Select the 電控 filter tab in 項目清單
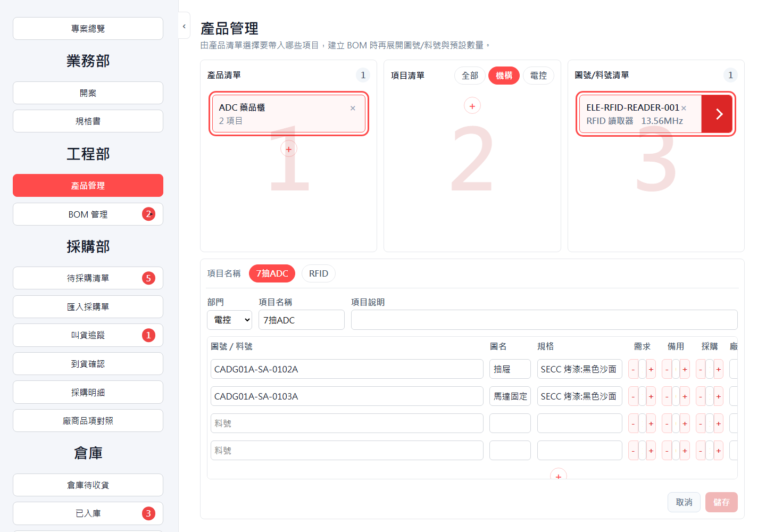Screen dimensions: 766x532 pos(538,76)
